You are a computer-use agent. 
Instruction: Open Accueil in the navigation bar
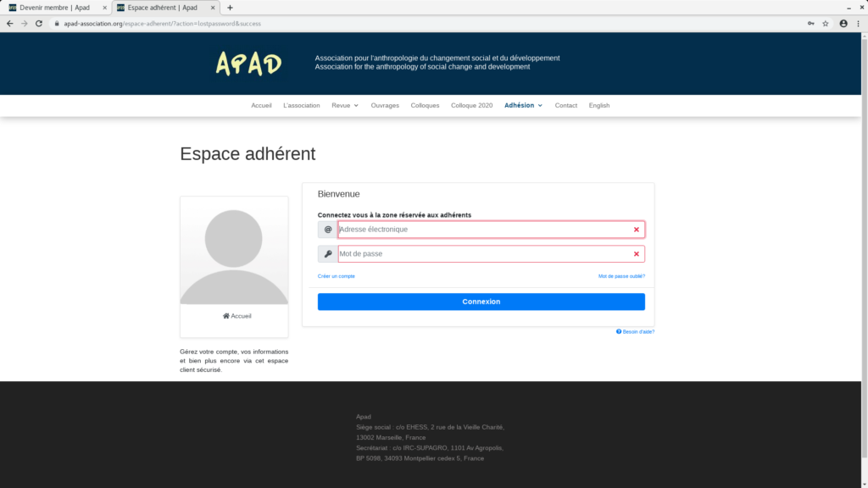point(261,106)
